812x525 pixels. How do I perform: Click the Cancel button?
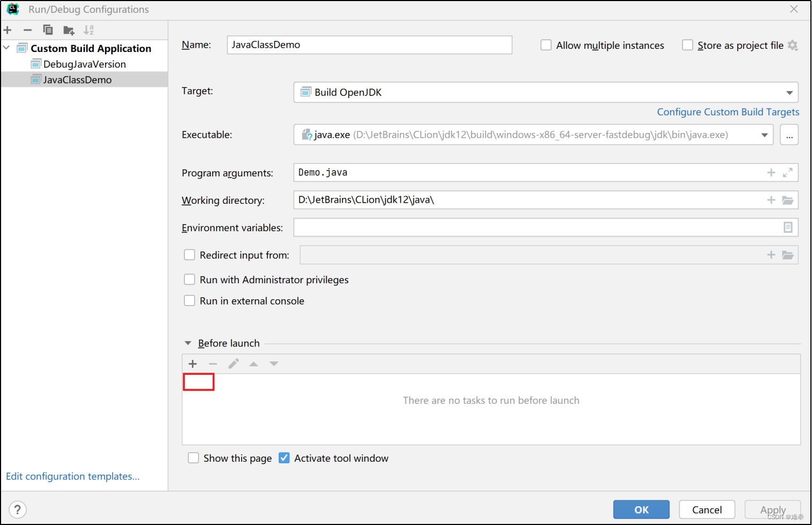click(706, 509)
